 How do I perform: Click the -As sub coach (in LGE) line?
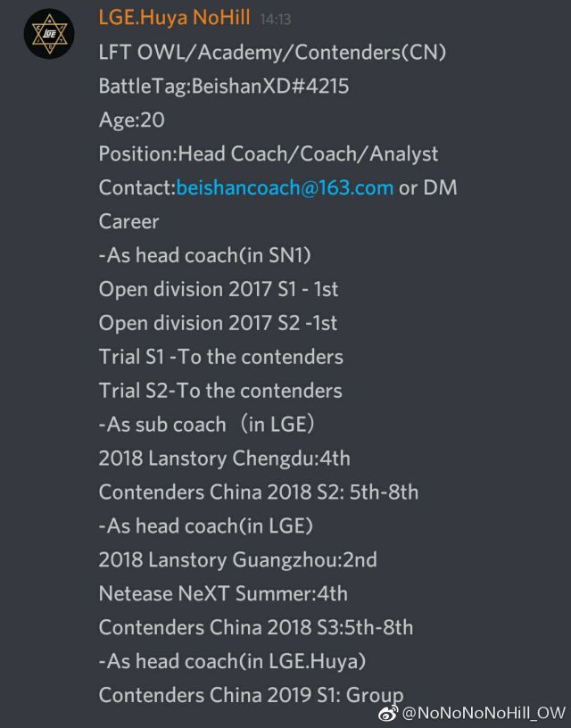coord(207,425)
